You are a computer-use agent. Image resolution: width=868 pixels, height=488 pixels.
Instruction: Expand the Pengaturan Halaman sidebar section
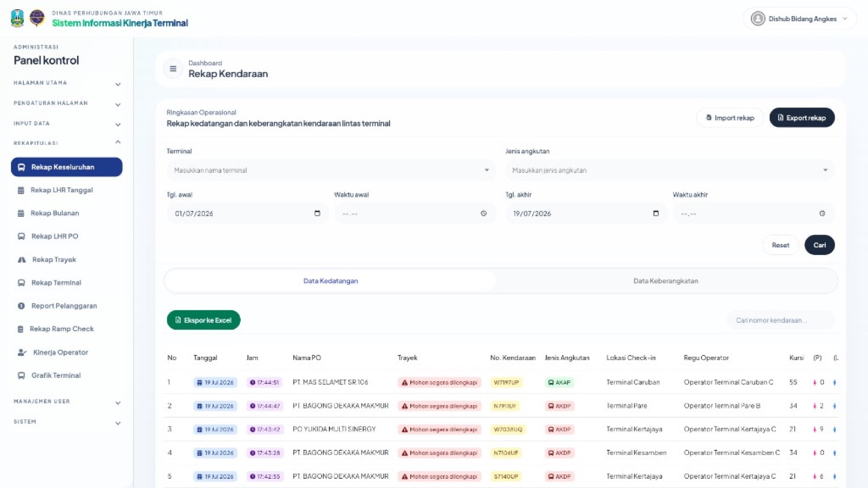(67, 104)
